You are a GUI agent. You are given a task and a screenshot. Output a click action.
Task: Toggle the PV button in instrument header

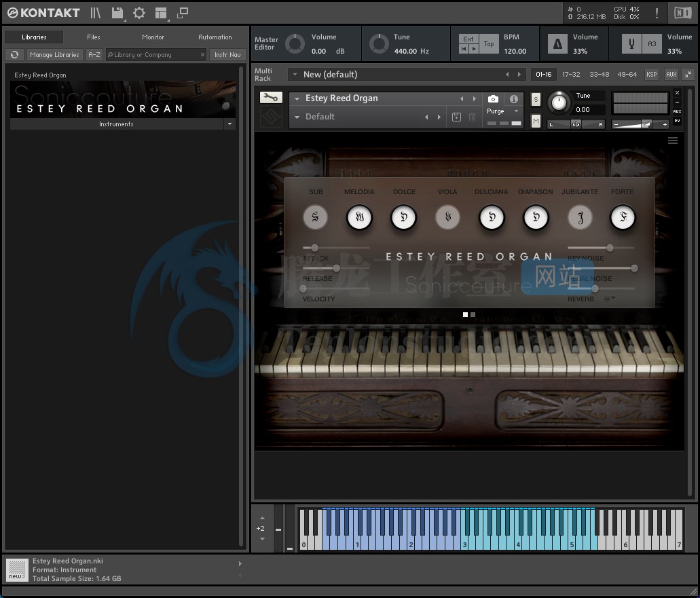tap(677, 121)
